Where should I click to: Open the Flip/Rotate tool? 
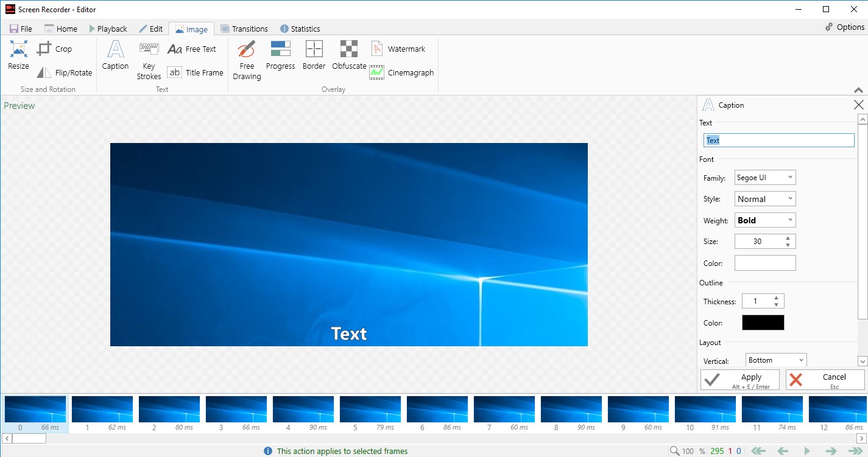[x=64, y=72]
